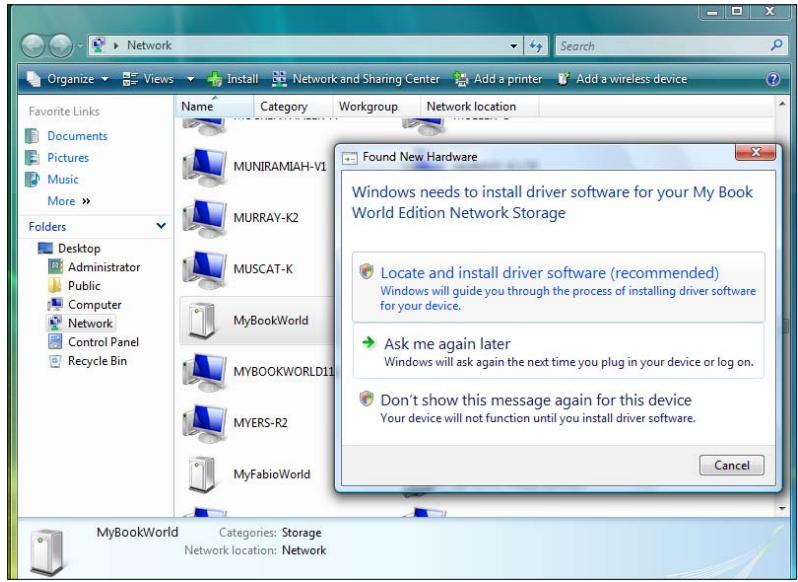This screenshot has width=798, height=582.
Task: Click Add a printer toolbar button
Action: point(498,79)
